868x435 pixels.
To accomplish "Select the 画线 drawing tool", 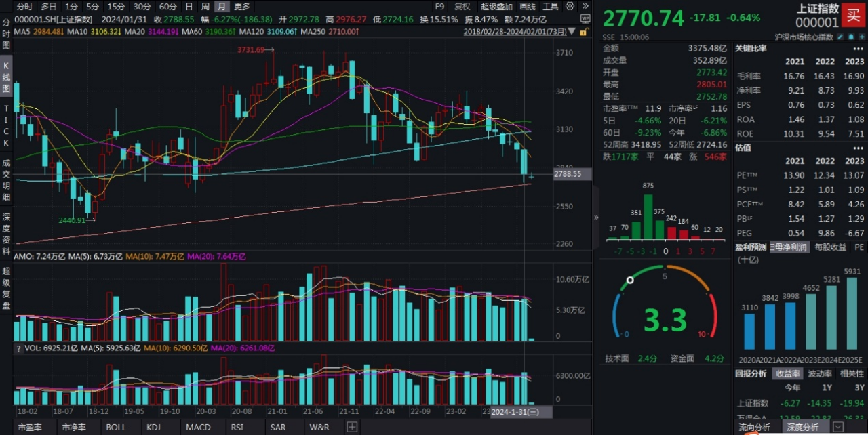I will coord(529,6).
